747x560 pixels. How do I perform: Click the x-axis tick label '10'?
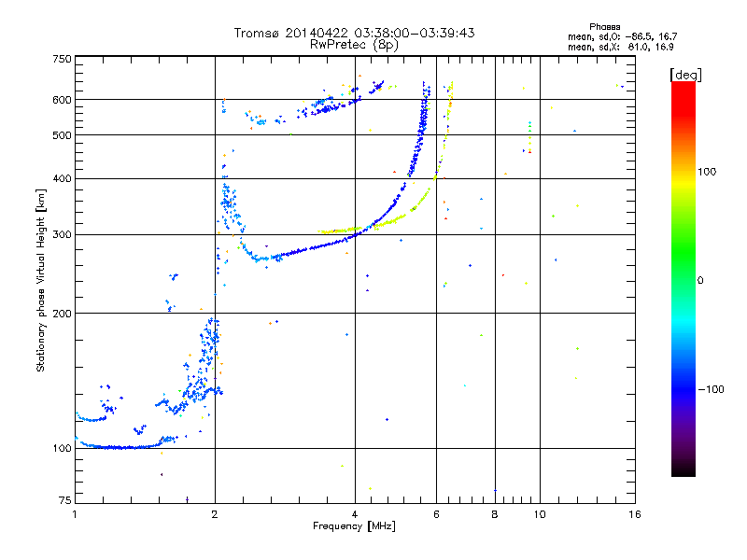(x=540, y=514)
